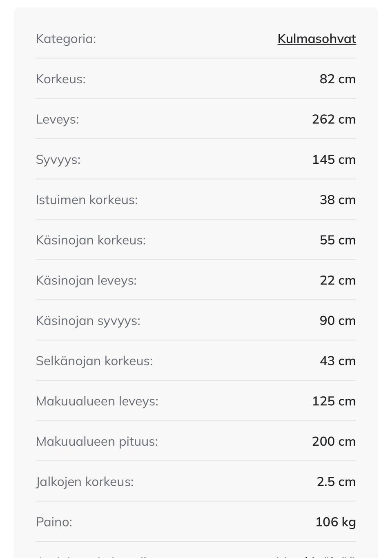Click the Käsinojan syvyys label
Viewport: 392px width, 558px height.
tap(88, 321)
